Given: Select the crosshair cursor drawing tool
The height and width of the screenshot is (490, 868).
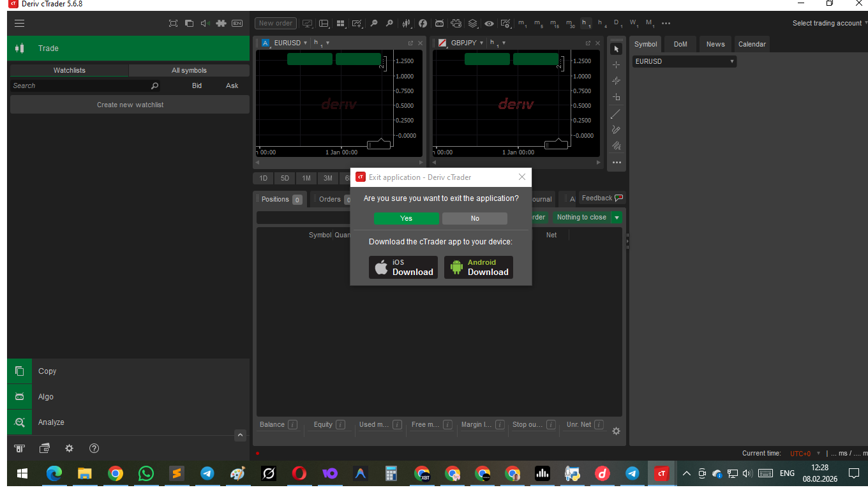Looking at the screenshot, I should coord(616,65).
